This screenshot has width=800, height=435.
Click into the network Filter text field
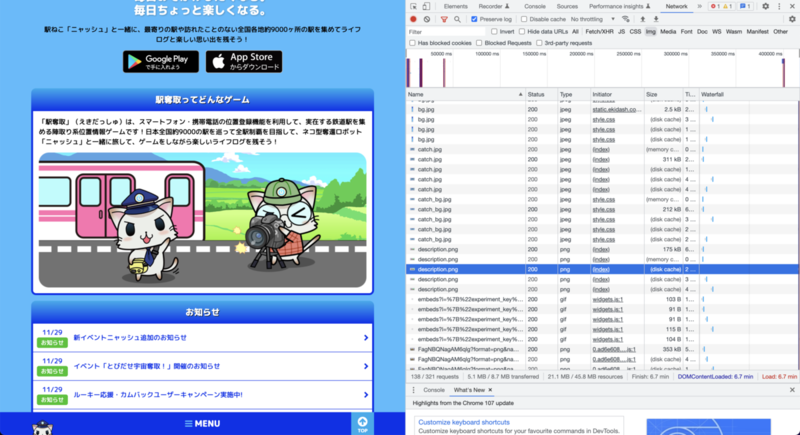click(445, 32)
